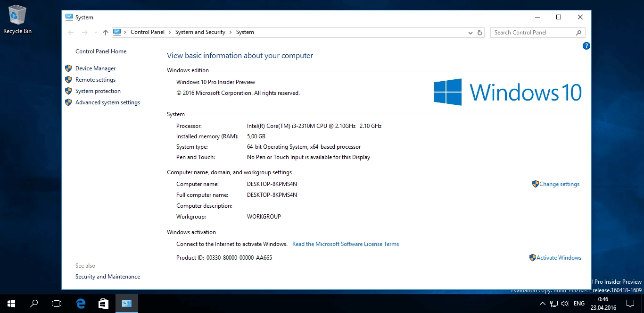
Task: Click the computer icon in address bar
Action: pos(117,32)
